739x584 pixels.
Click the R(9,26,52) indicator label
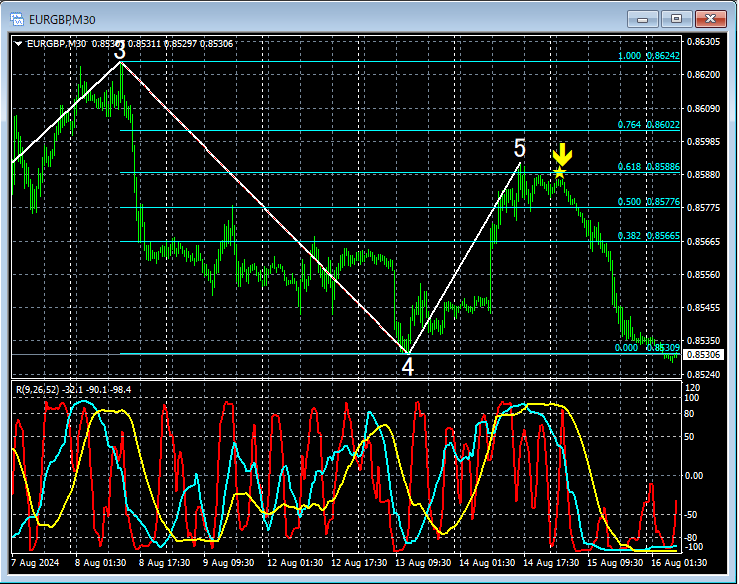(x=40, y=389)
